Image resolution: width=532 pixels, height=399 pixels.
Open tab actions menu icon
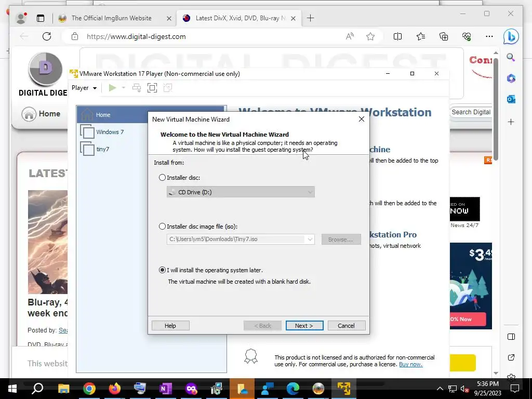click(x=41, y=18)
